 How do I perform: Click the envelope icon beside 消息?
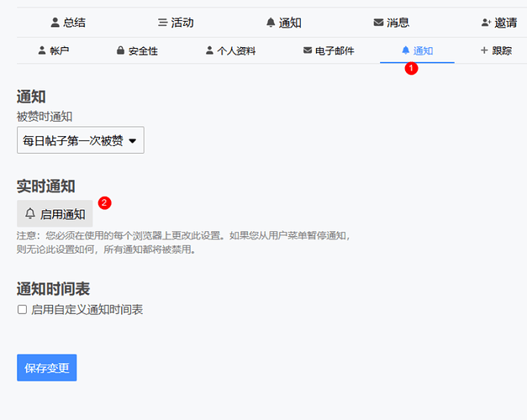[378, 23]
